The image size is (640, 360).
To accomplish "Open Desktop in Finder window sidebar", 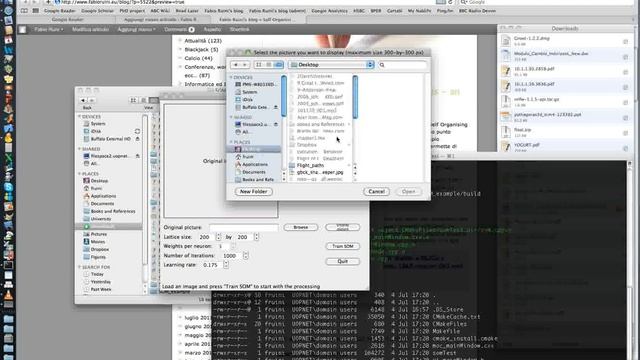I will click(x=99, y=180).
